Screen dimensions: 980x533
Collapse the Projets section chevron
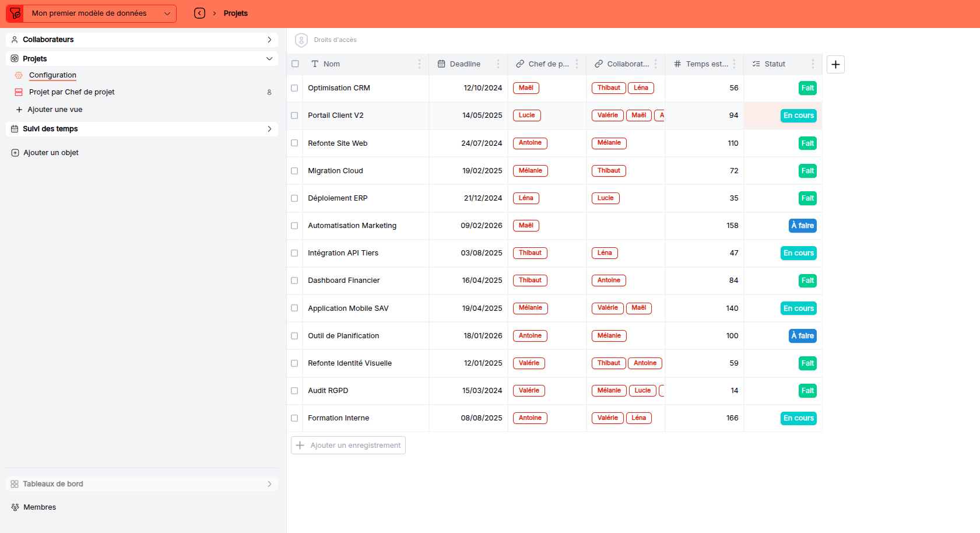coord(269,58)
